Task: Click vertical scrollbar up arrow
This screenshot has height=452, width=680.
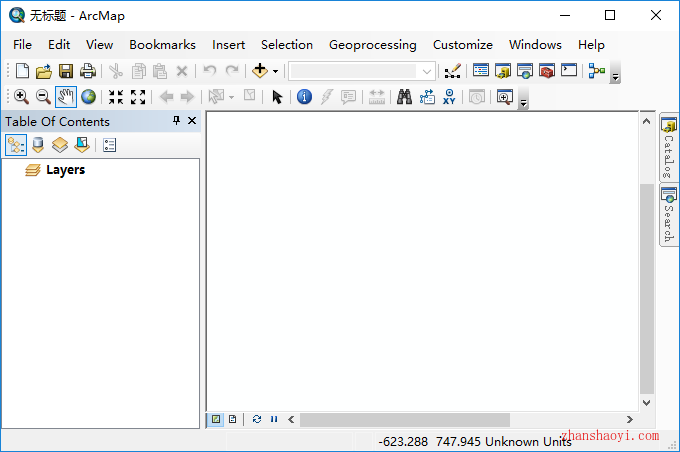Action: click(646, 121)
